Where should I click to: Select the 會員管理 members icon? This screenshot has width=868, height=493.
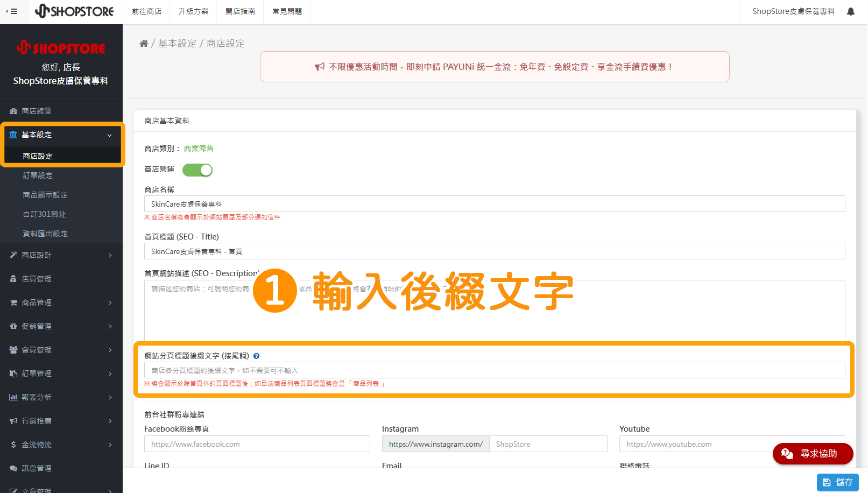point(13,350)
